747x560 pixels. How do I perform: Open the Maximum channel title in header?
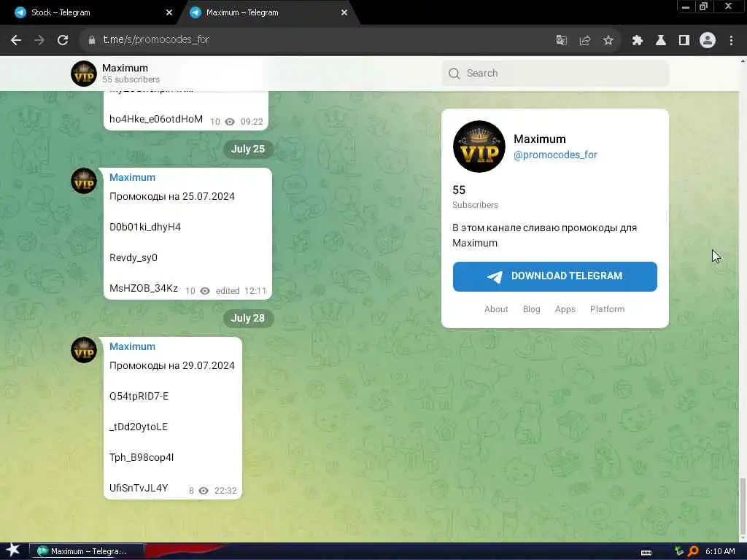[125, 68]
